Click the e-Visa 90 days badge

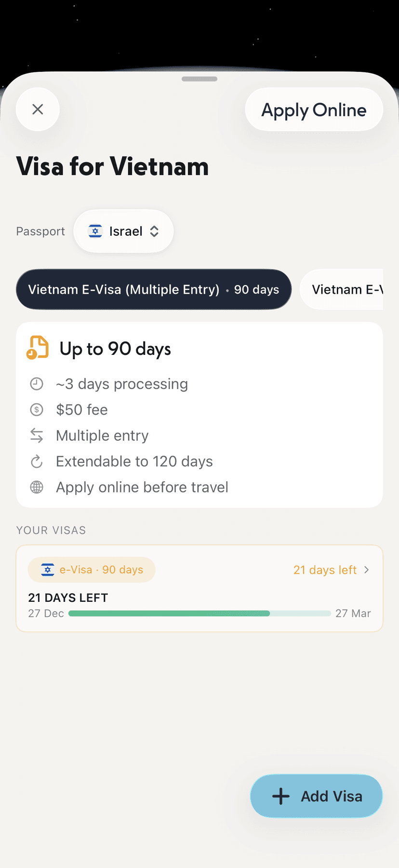[x=92, y=570]
